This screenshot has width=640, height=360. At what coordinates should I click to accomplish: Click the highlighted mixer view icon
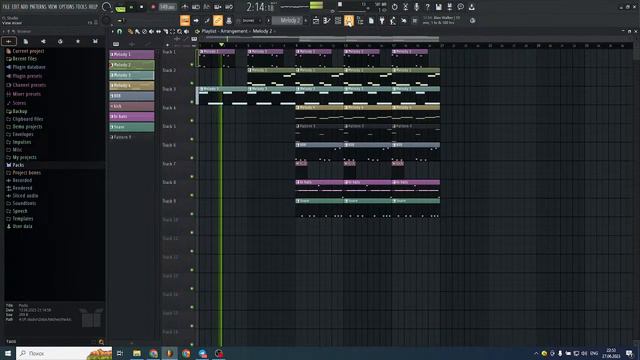349,20
